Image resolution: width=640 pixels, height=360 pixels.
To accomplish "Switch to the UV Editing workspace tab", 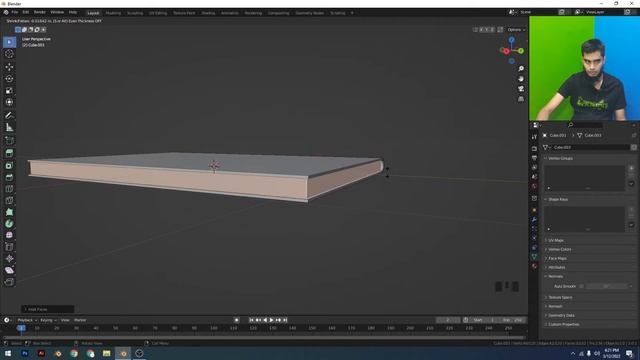I will coord(158,13).
